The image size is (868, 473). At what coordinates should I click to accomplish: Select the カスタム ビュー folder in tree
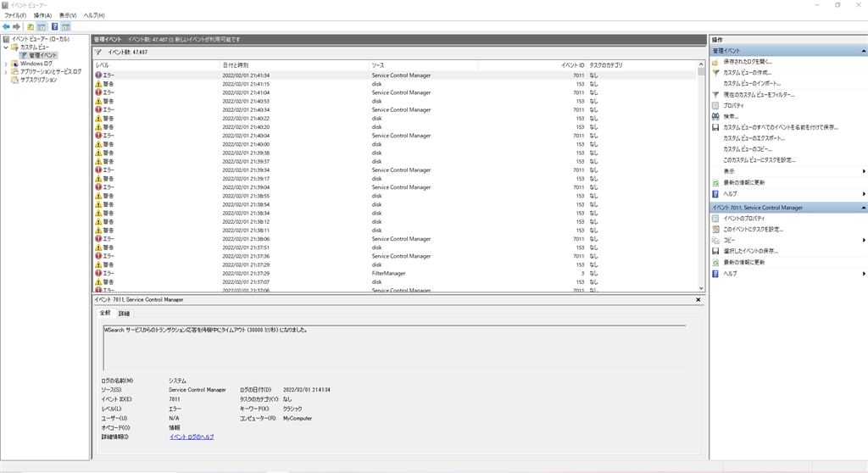[x=34, y=47]
